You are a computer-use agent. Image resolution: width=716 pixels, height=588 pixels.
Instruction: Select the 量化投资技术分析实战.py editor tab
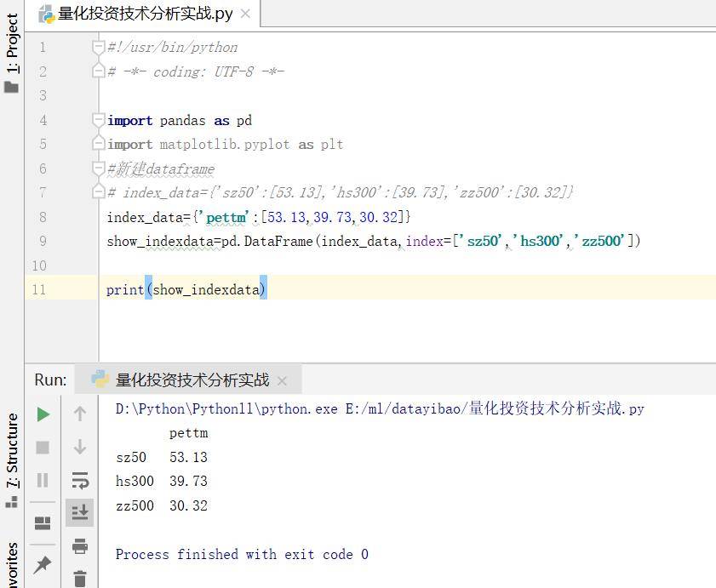tap(145, 14)
